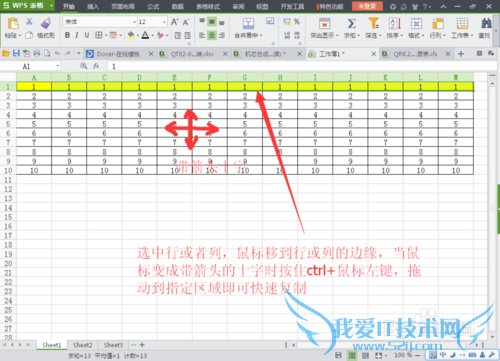This screenshot has width=500, height=361.
Task: Apply percent style with % icon
Action: (297, 22)
